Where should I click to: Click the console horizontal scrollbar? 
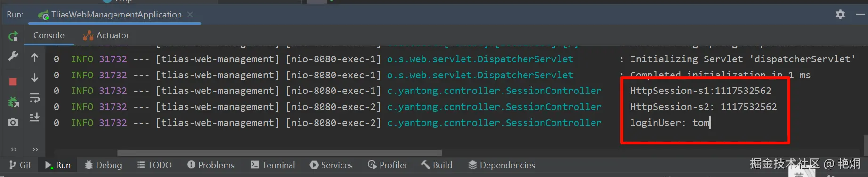(279, 153)
